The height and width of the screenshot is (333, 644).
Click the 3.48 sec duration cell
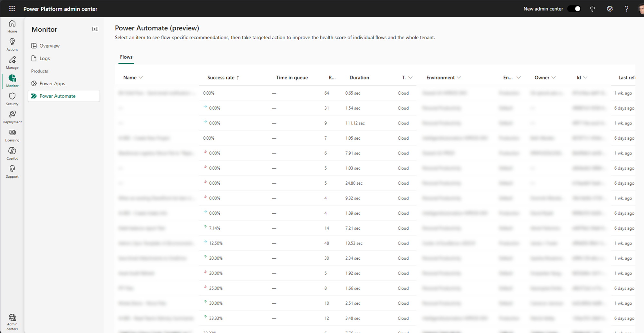(x=353, y=318)
